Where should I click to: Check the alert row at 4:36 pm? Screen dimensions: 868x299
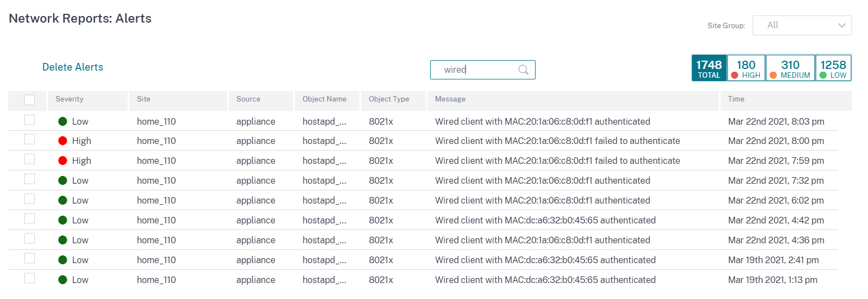point(30,238)
